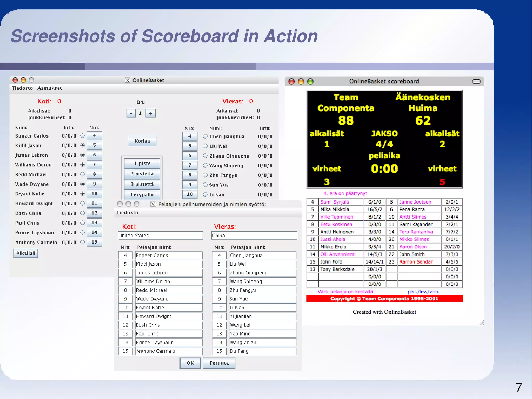Click Koti team name field United States

click(160, 236)
